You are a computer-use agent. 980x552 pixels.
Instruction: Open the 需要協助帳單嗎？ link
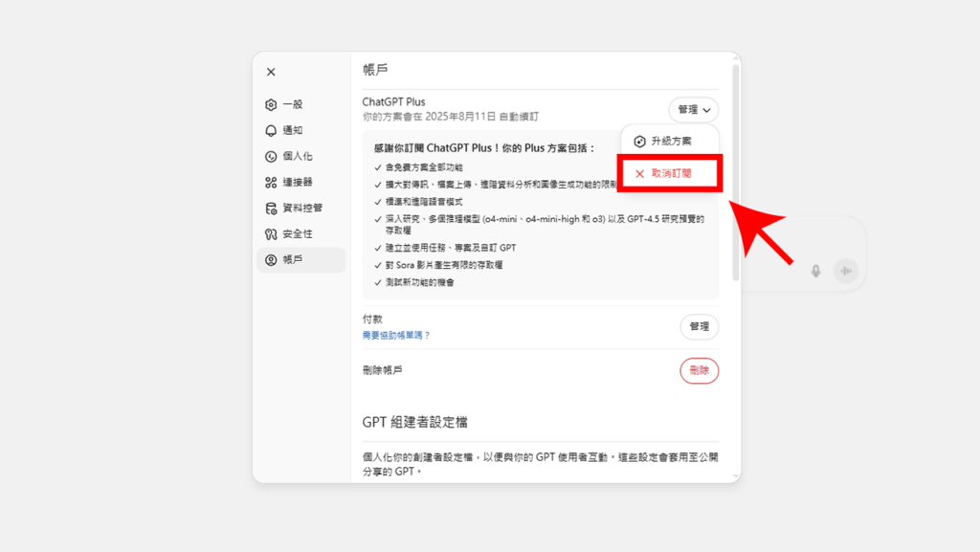(397, 336)
